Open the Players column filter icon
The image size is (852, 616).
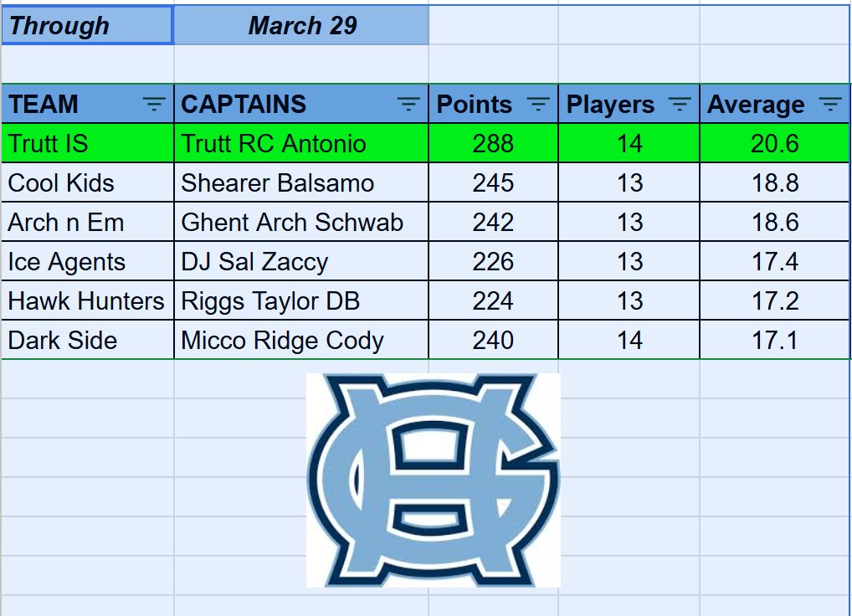pos(680,104)
